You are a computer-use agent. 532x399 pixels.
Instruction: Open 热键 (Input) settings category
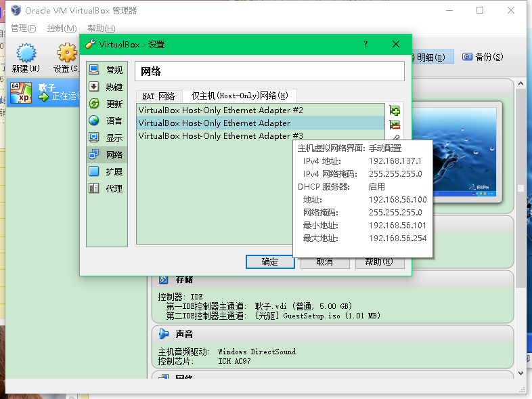[107, 87]
